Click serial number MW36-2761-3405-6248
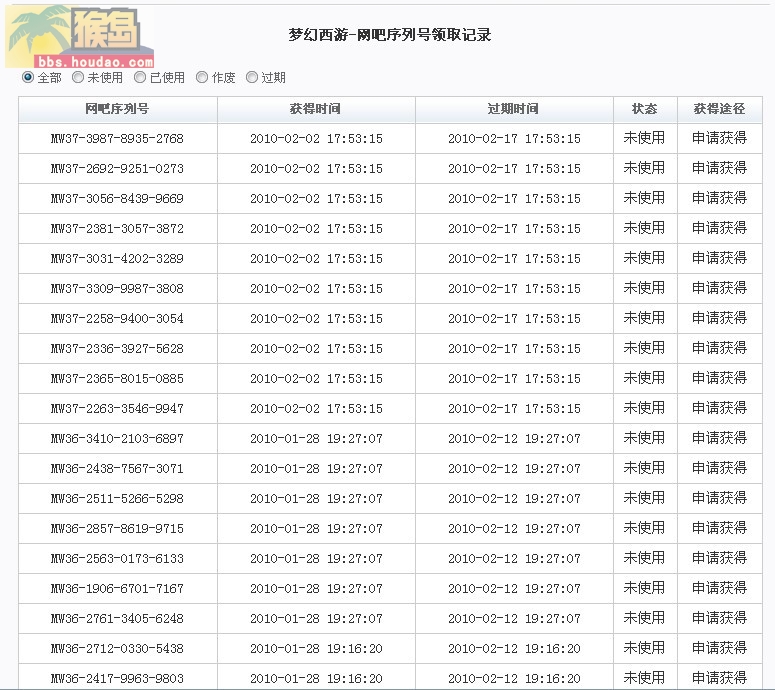 pos(117,618)
